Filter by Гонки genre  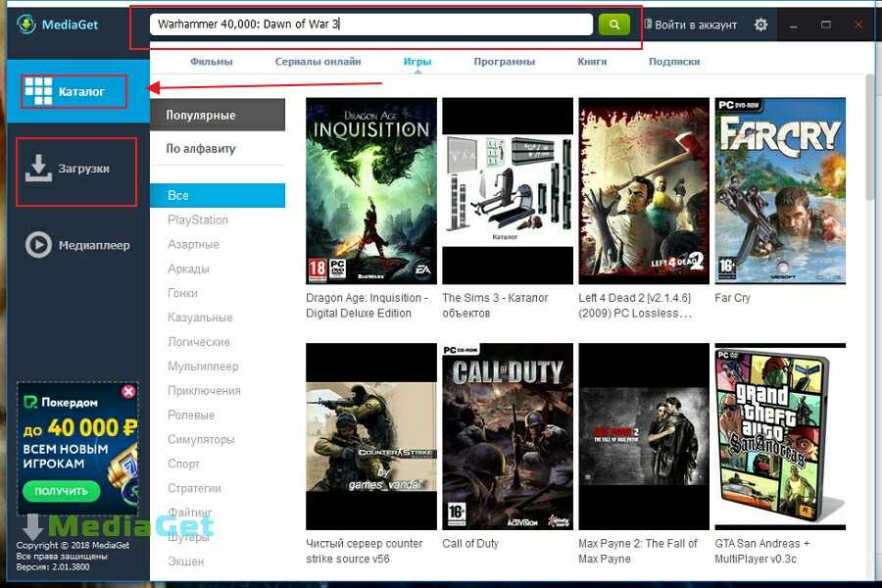click(x=182, y=293)
